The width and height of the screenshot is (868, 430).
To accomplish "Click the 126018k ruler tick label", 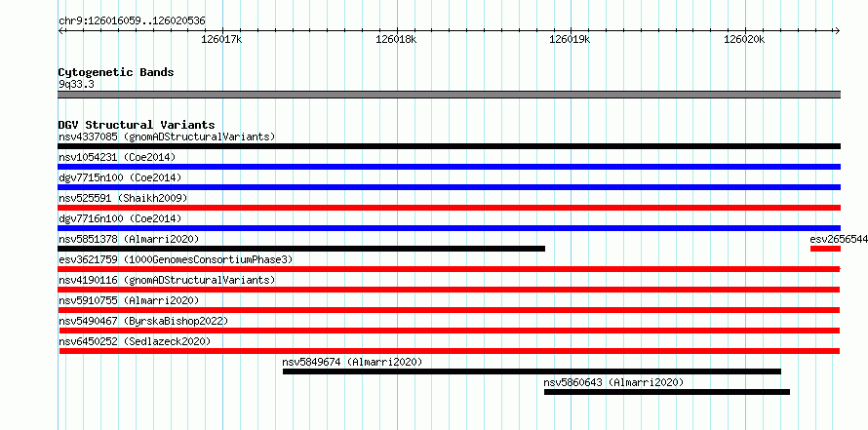I will (x=396, y=39).
